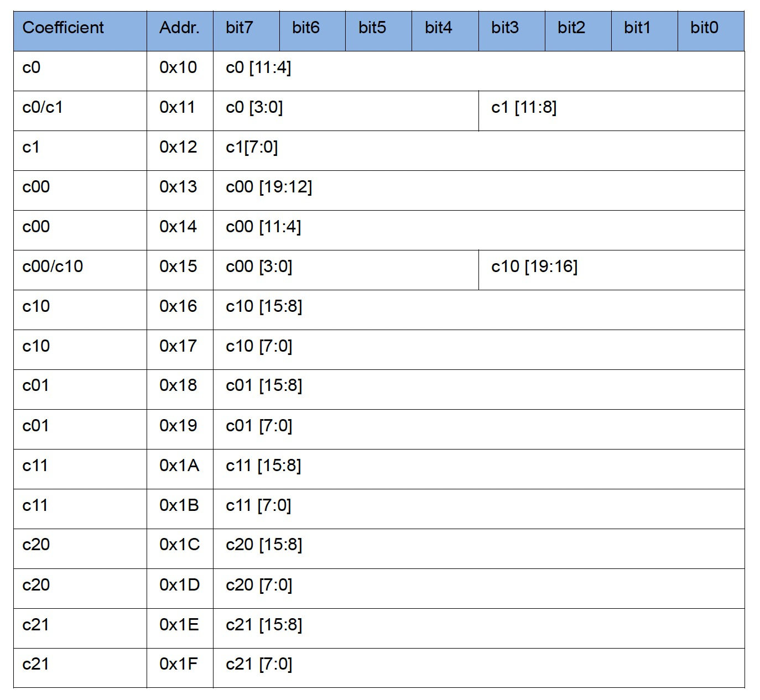The width and height of the screenshot is (760, 700).
Task: Click the bit7 header cell
Action: 246,31
